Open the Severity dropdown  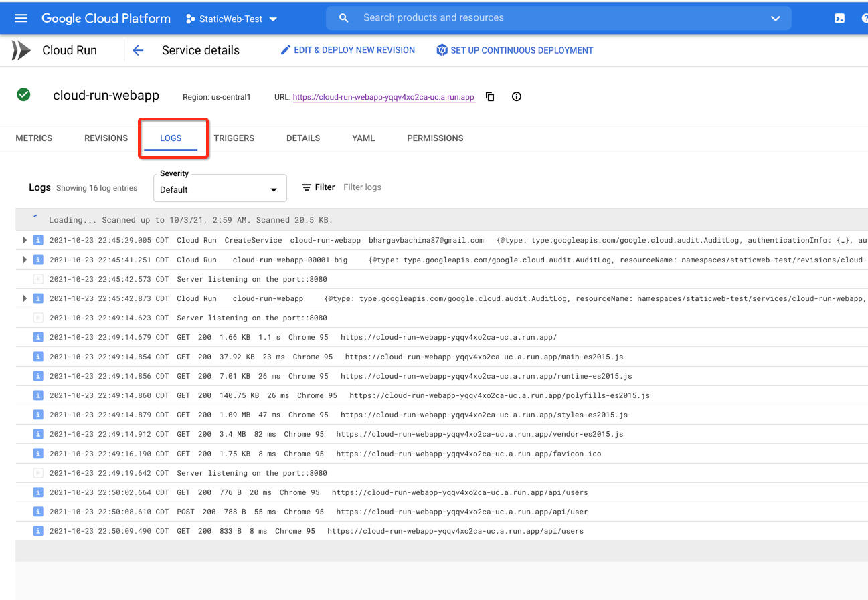(220, 188)
